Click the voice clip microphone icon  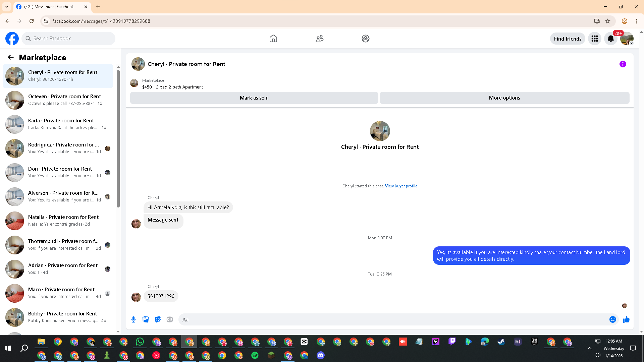tap(133, 319)
